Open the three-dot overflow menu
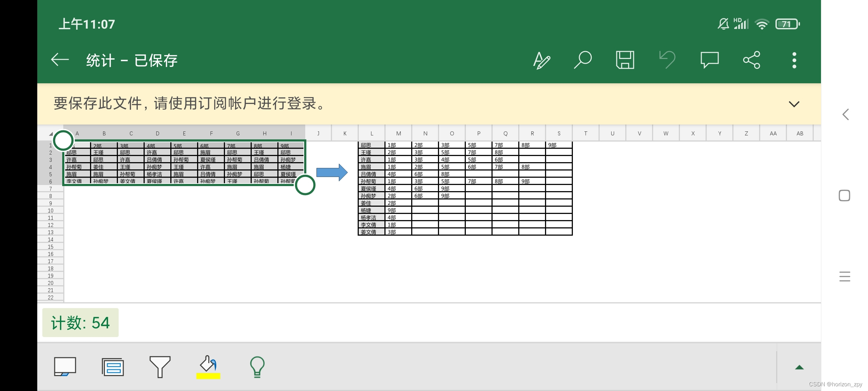 (x=794, y=60)
